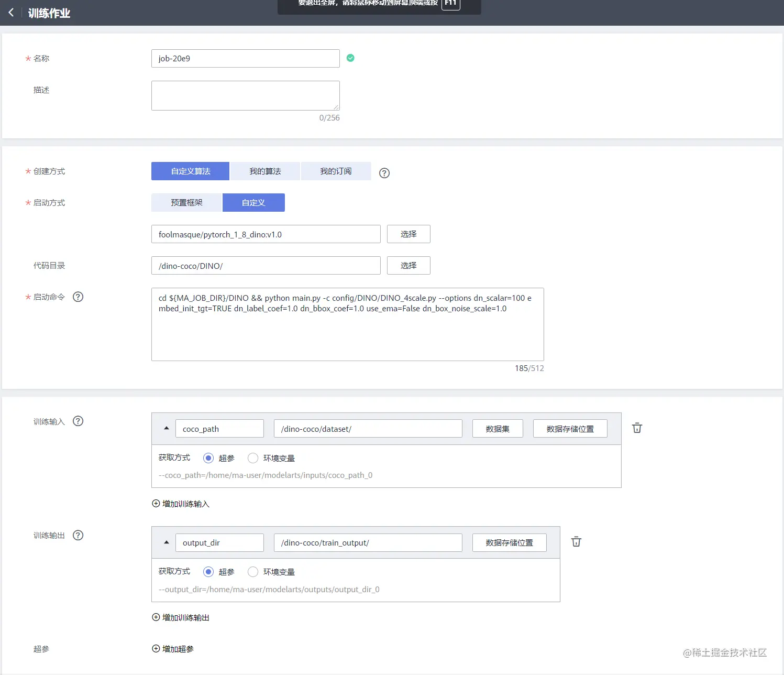Click the 数据集 button for coco_path
Image resolution: width=784 pixels, height=675 pixels.
[498, 429]
